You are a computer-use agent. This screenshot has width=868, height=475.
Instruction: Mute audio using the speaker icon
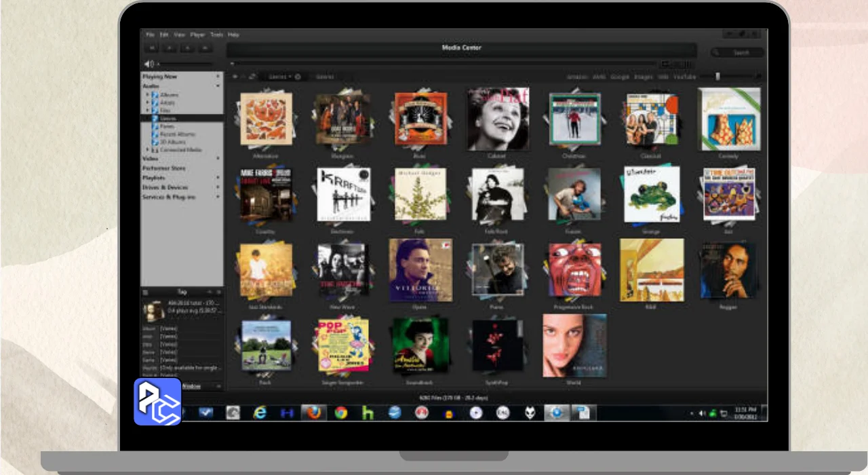148,64
